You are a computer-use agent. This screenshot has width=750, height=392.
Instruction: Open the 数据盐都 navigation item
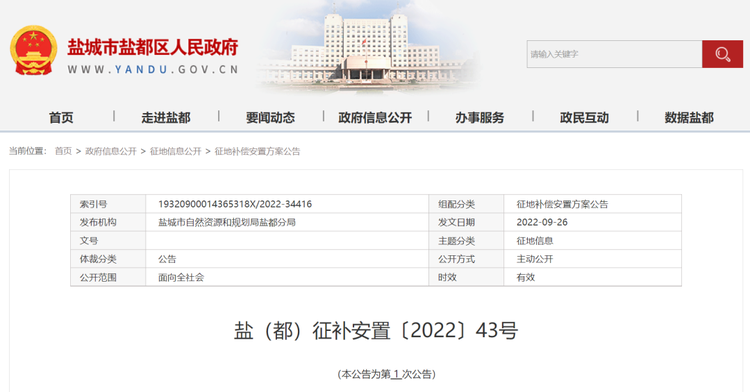[x=689, y=118]
